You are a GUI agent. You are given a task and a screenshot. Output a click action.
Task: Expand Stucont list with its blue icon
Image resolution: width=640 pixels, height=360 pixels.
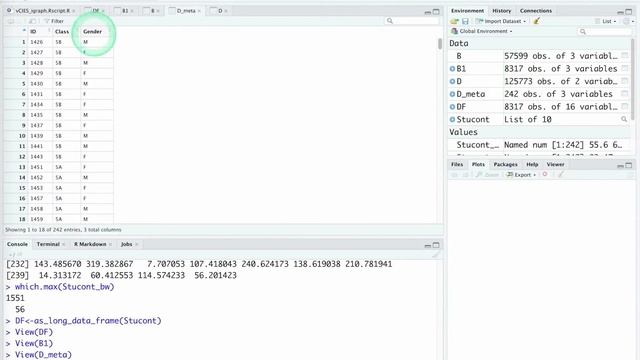452,120
